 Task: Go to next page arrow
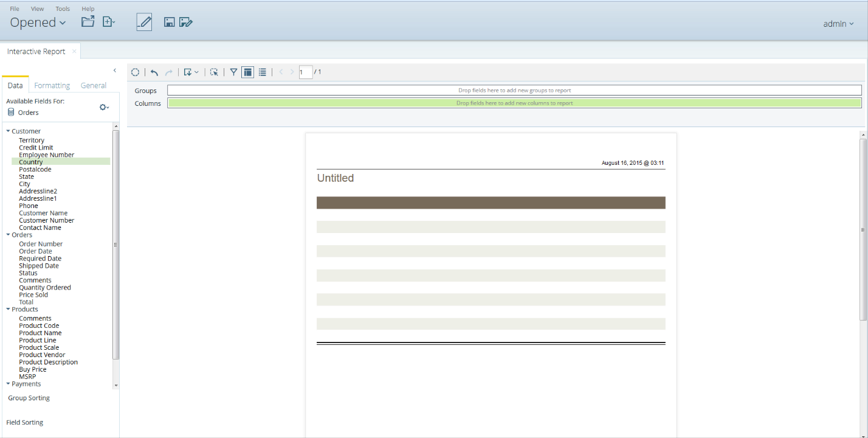click(x=292, y=72)
